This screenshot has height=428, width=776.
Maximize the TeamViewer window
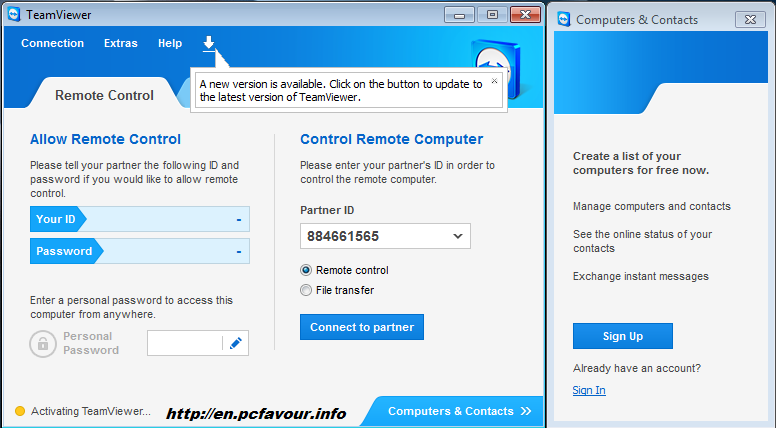click(x=492, y=14)
